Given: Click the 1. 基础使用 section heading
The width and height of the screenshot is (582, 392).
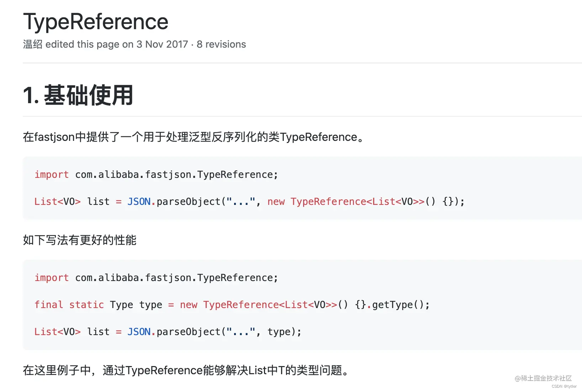Looking at the screenshot, I should point(78,95).
